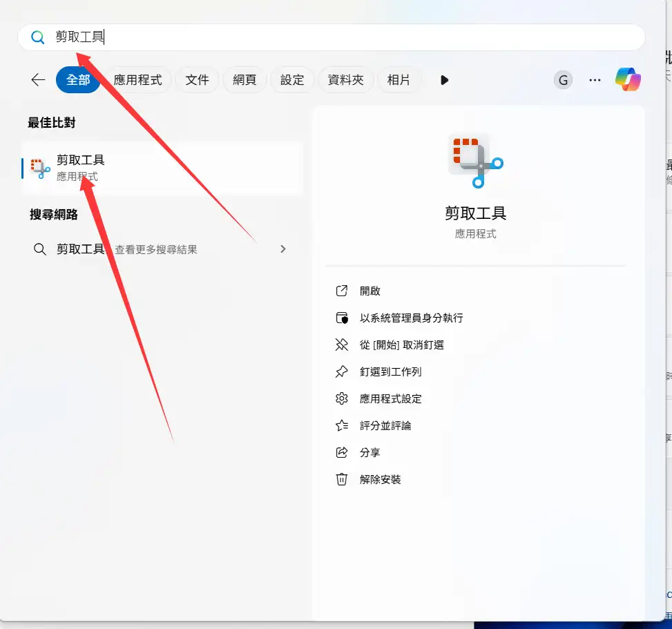Screen dimensions: 672x629
Task: Click 開啟 to open the app
Action: click(370, 291)
